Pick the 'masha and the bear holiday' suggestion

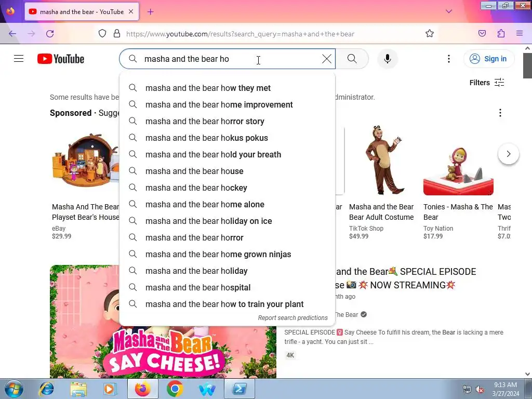coord(228,271)
